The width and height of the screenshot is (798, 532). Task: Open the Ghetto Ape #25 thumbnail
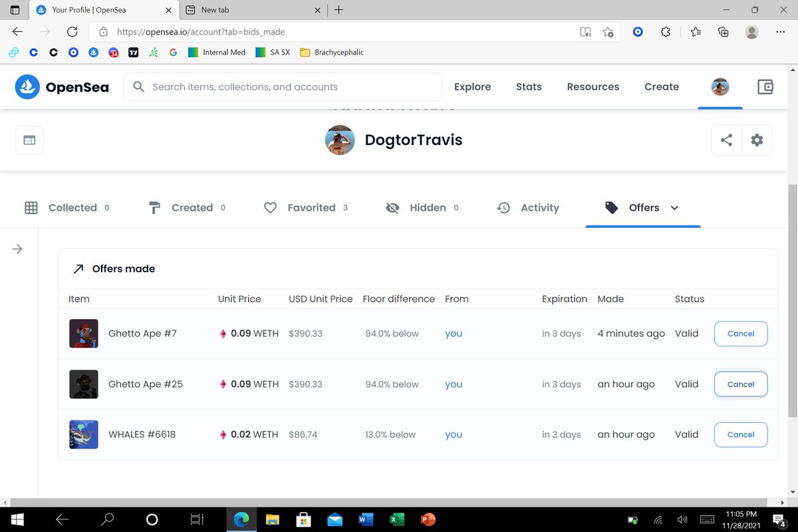tap(84, 384)
